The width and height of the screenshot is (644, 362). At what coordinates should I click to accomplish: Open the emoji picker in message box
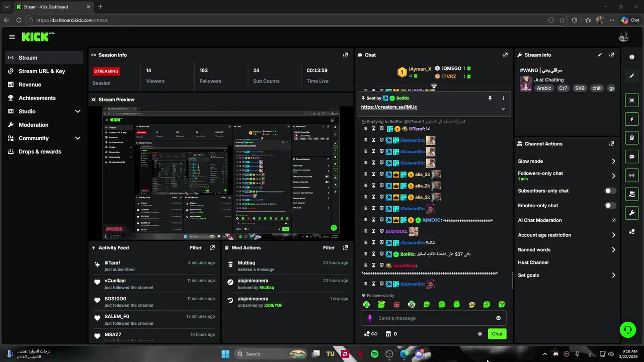(499, 318)
